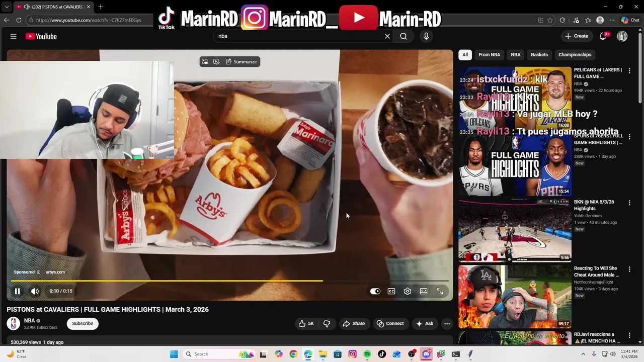Pause the video playback
Viewport: 644px width, 362px height.
pos(17,291)
